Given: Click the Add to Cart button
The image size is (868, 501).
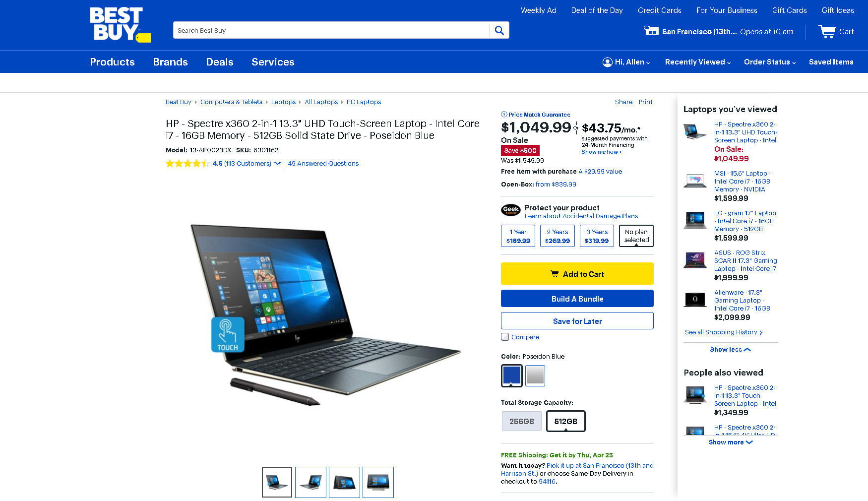Looking at the screenshot, I should pos(577,274).
